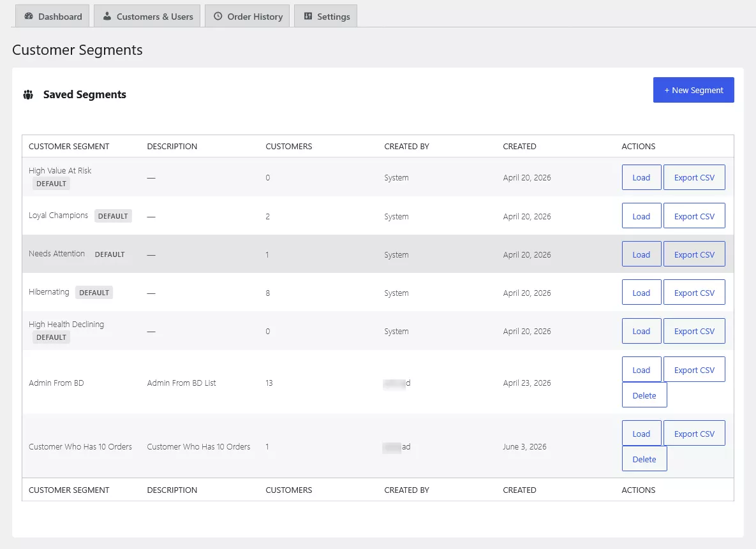Click the DEFAULT badge beside Needs Attention

point(110,254)
